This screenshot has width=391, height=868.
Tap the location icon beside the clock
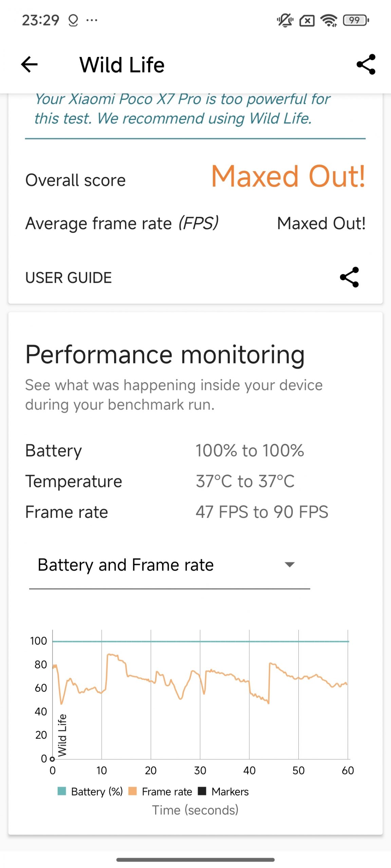73,21
